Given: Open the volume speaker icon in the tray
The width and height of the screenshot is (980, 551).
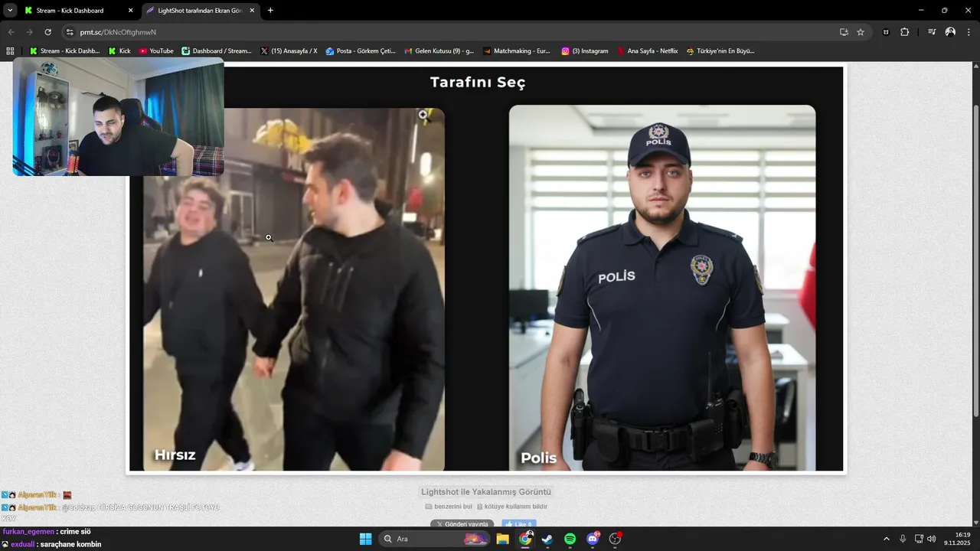Looking at the screenshot, I should 931,539.
